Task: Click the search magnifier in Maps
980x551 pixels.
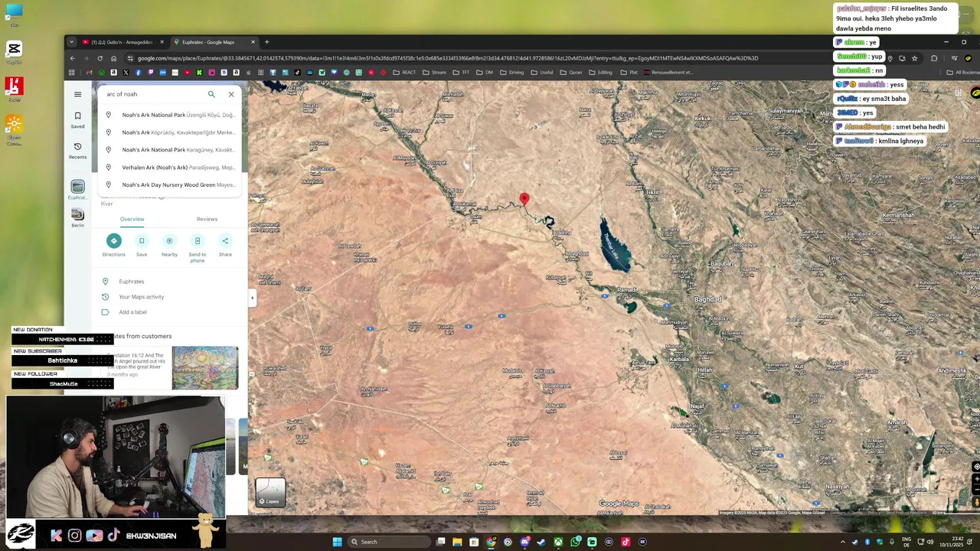Action: pyautogui.click(x=211, y=94)
